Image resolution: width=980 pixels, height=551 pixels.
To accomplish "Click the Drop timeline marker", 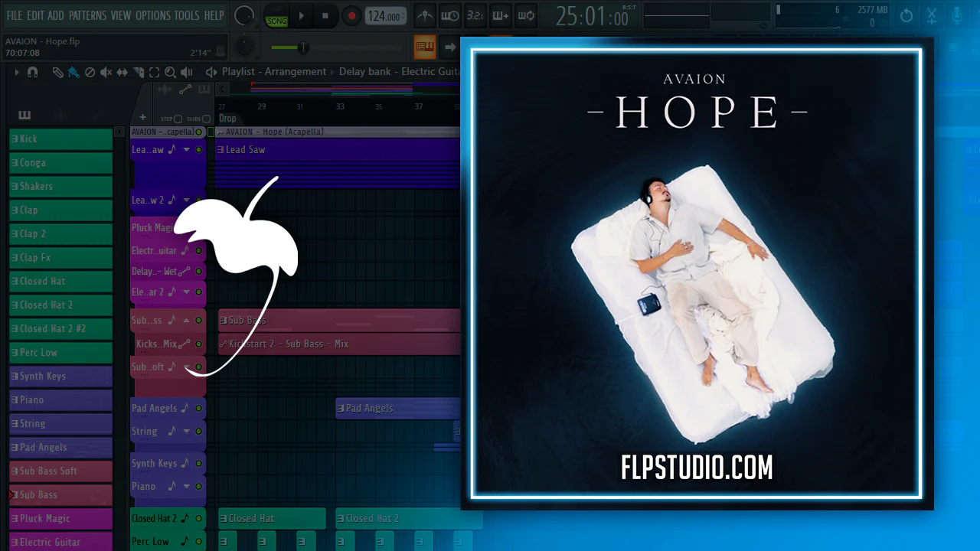I will [227, 119].
